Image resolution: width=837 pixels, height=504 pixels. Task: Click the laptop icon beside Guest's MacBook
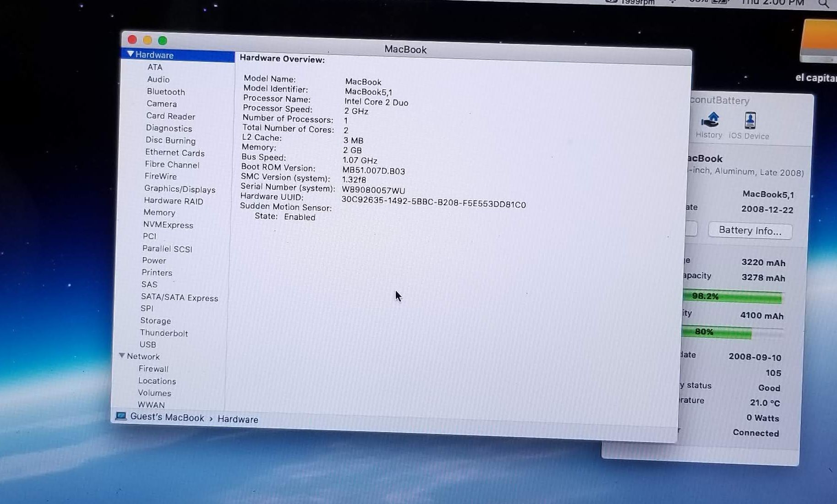(x=121, y=416)
